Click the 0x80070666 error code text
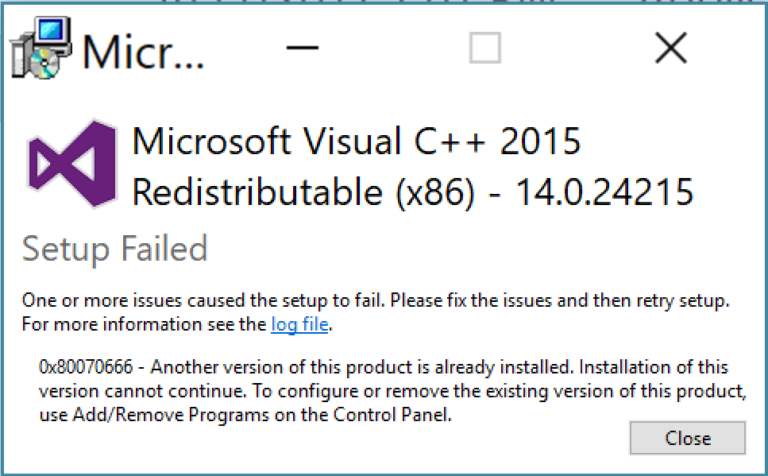This screenshot has width=768, height=476. (x=86, y=367)
